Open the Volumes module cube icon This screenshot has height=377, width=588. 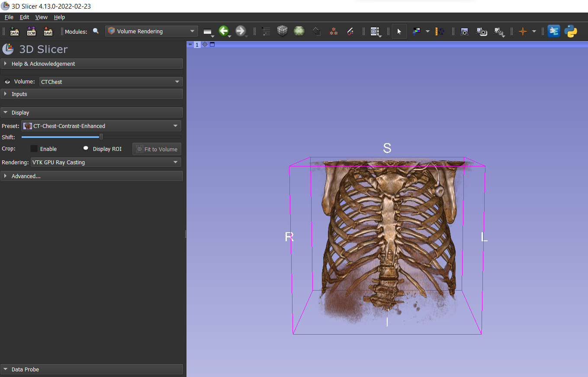coord(282,31)
